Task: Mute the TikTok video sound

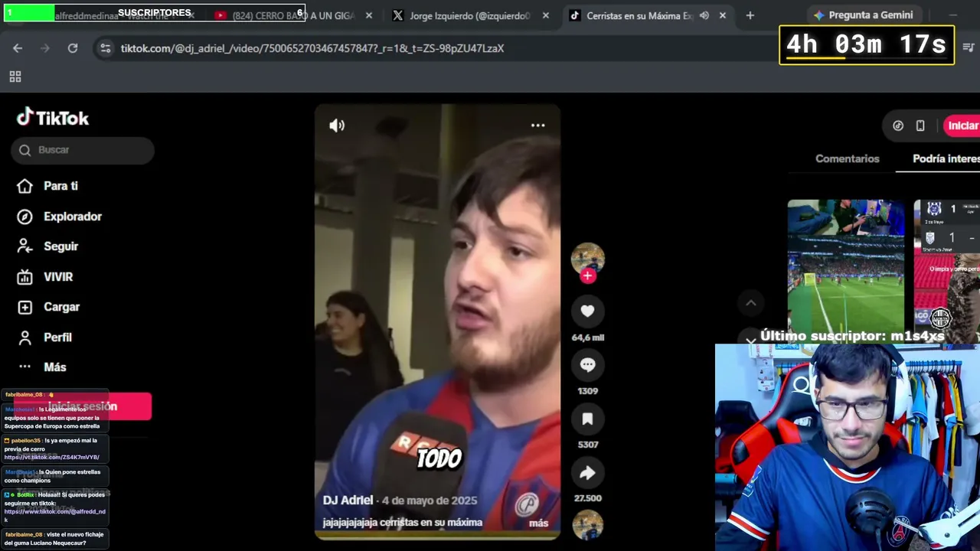Action: [x=337, y=126]
